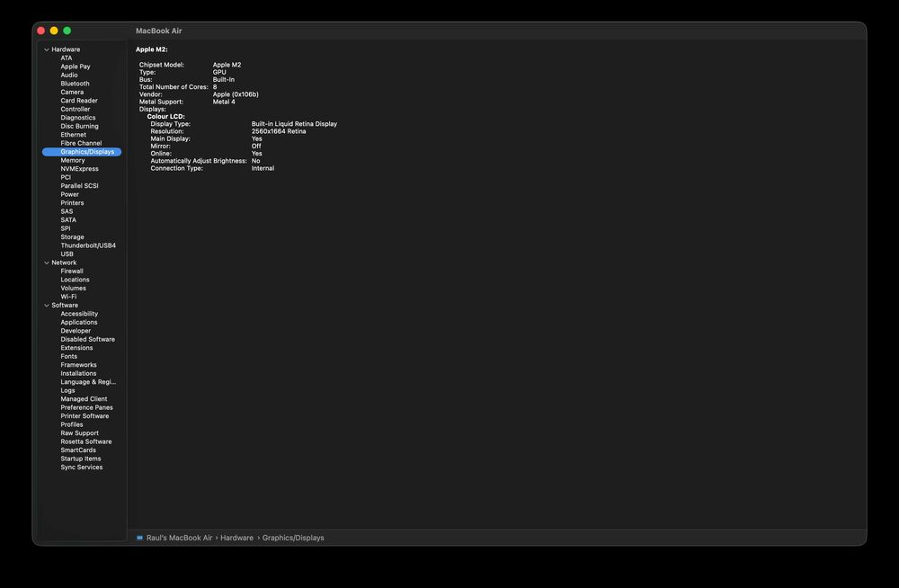Image resolution: width=899 pixels, height=588 pixels.
Task: Click the Colour LCD heading
Action: point(165,117)
